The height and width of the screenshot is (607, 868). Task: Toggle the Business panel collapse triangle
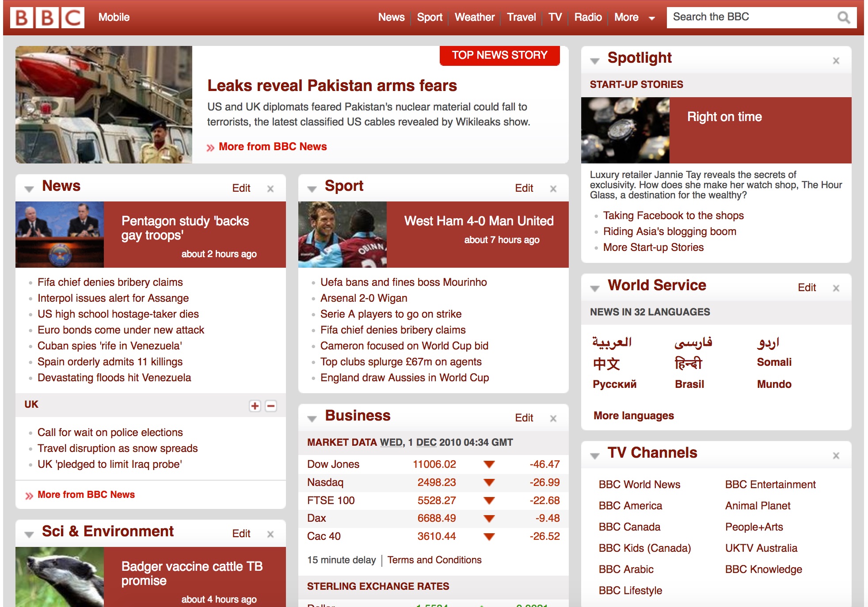coord(312,419)
